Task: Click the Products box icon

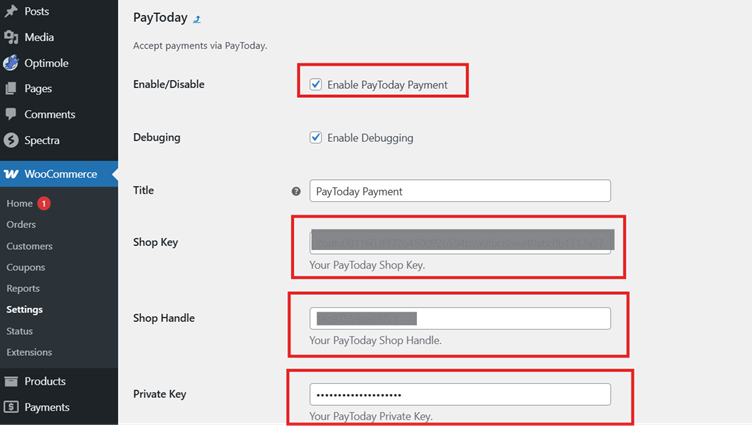Action: (11, 381)
